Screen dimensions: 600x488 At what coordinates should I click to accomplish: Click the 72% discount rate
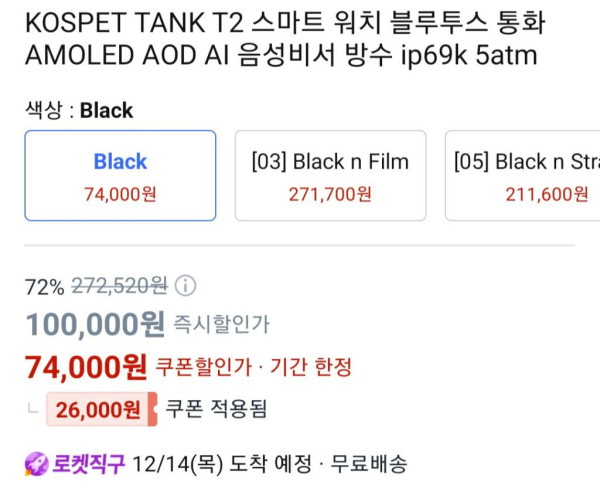tap(44, 287)
